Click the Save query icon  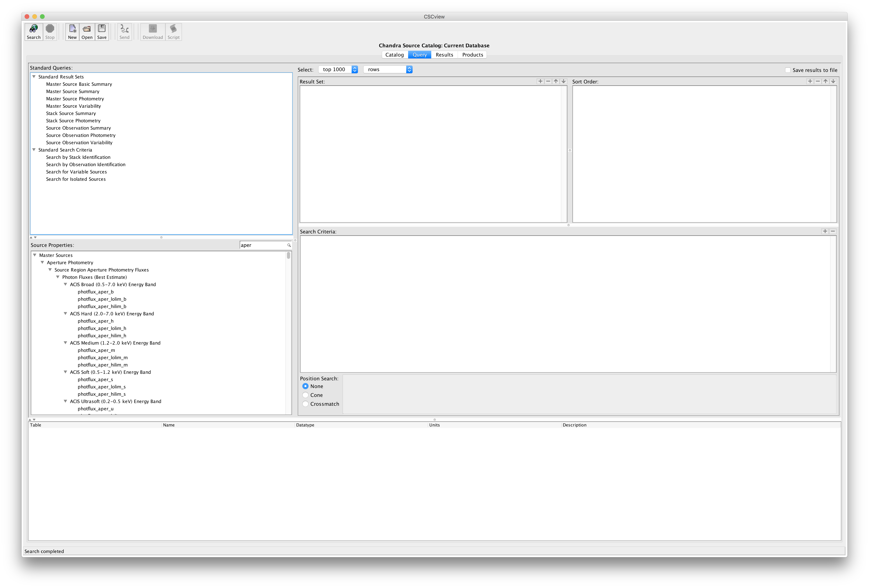102,31
